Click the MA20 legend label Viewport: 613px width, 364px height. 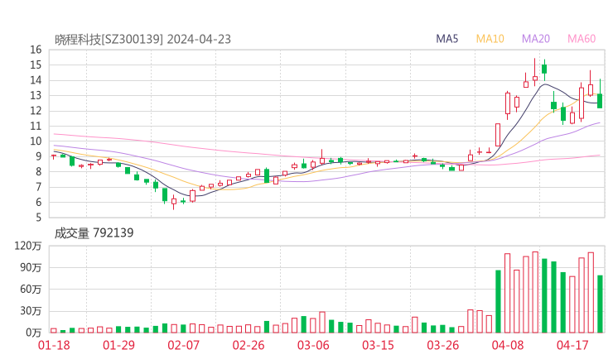536,39
